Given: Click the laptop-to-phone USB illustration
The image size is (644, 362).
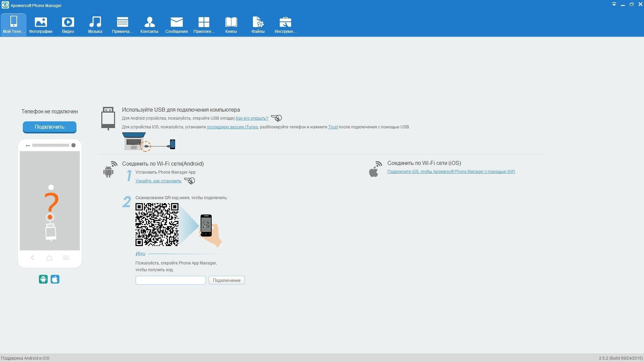Looking at the screenshot, I should pos(149,142).
